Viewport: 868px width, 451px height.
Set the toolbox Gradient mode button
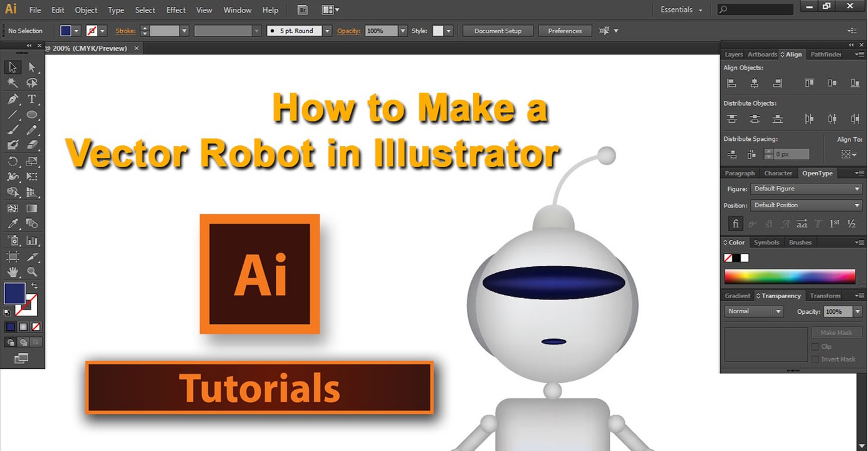pos(23,326)
